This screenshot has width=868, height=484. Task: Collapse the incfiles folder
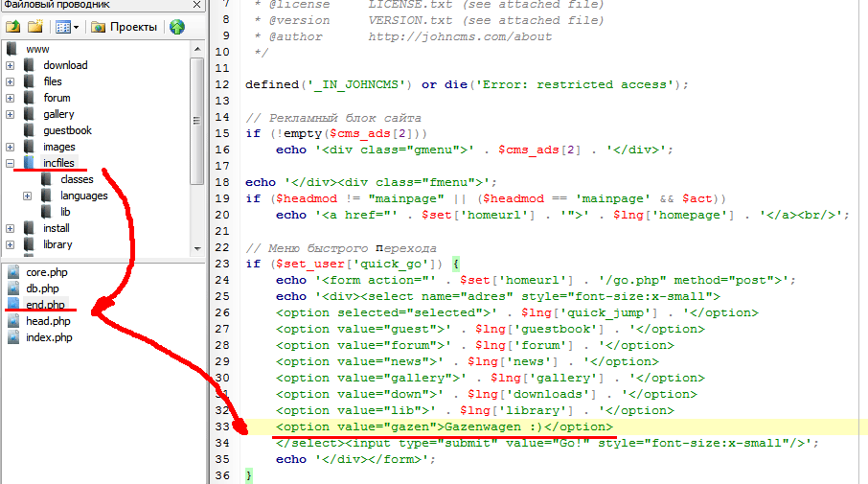(x=10, y=163)
